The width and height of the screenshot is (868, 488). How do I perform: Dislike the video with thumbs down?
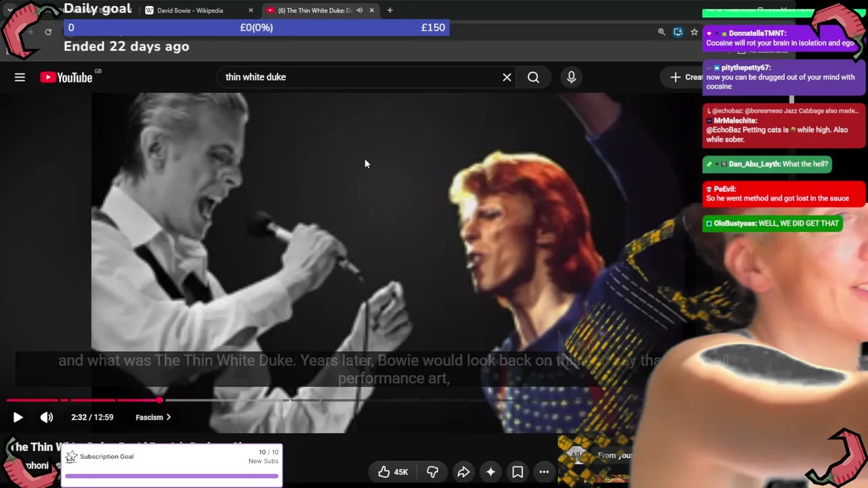coord(432,472)
